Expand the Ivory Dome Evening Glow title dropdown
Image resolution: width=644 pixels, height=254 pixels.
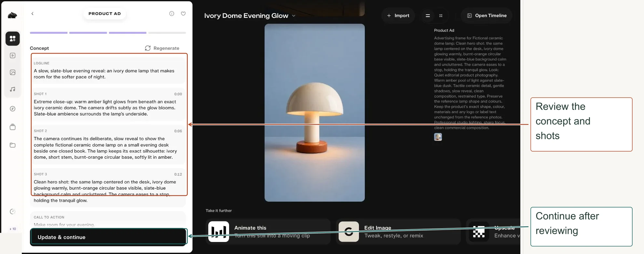294,16
